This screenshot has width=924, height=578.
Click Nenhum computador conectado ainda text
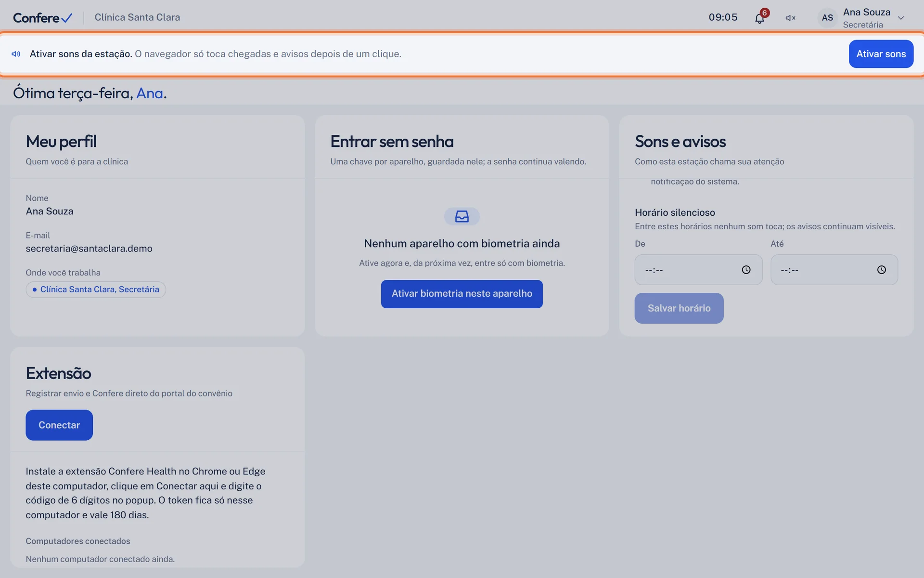100,559
